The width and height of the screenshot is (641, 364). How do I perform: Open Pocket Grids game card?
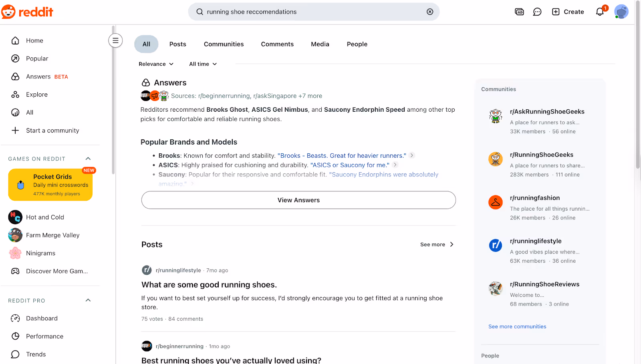(x=50, y=185)
